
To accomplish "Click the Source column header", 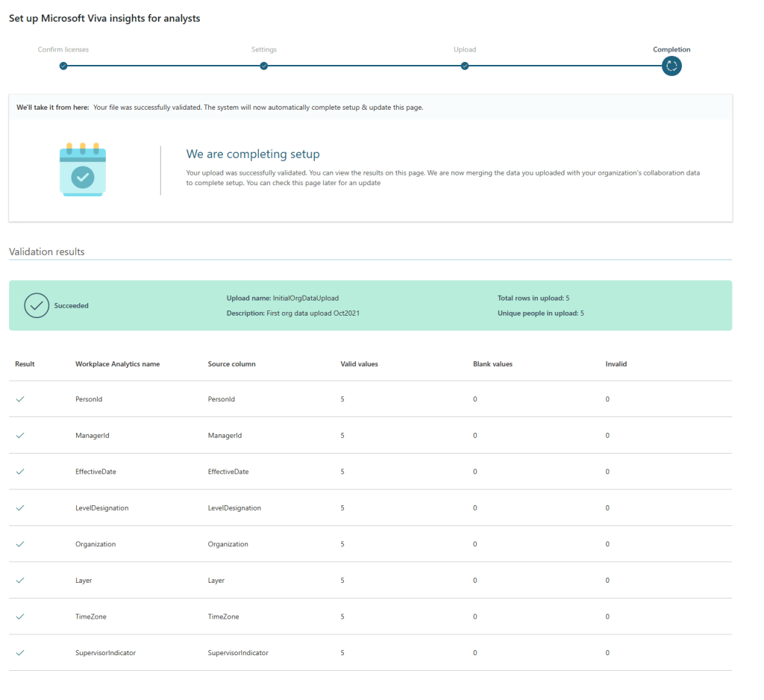I will click(x=231, y=364).
